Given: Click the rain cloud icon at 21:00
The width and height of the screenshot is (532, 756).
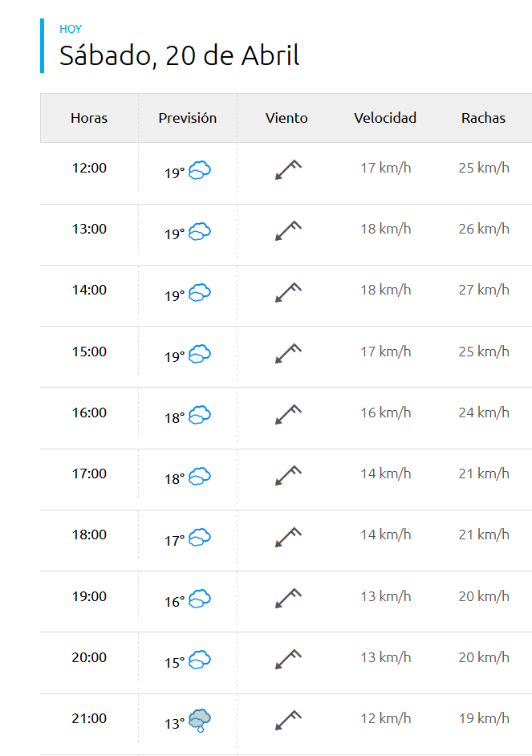Looking at the screenshot, I should tap(200, 720).
